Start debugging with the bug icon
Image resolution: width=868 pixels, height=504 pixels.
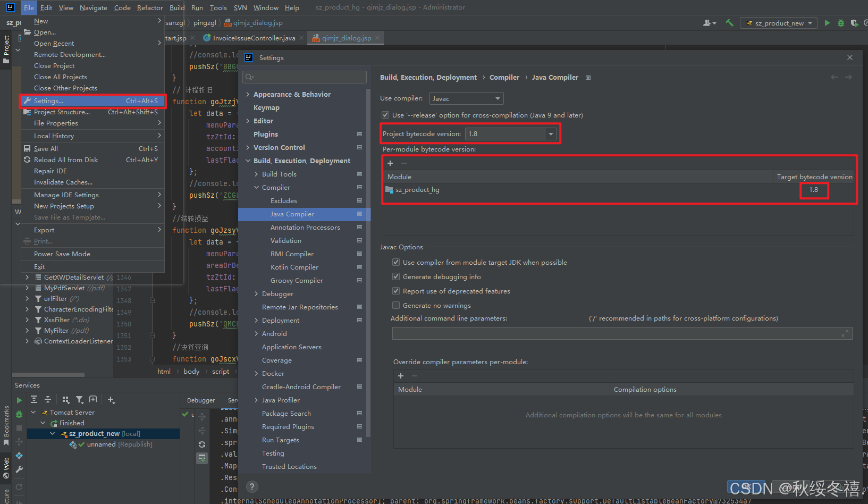pyautogui.click(x=841, y=23)
